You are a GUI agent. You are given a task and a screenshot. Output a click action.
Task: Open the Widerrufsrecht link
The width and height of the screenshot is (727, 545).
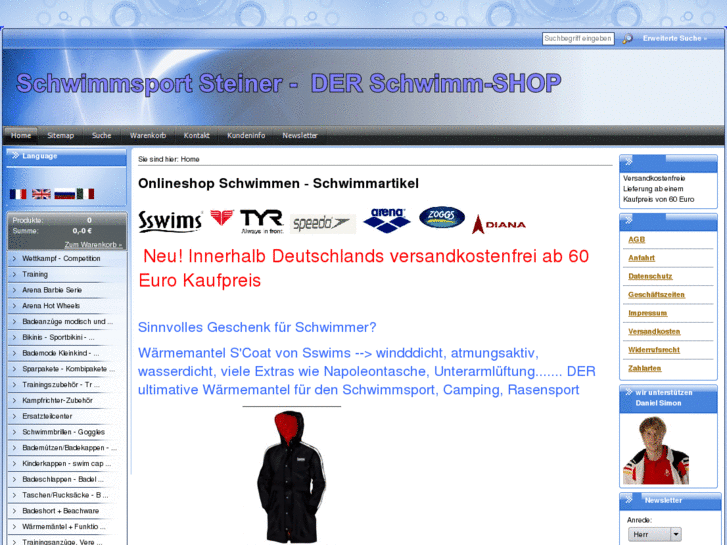654,350
